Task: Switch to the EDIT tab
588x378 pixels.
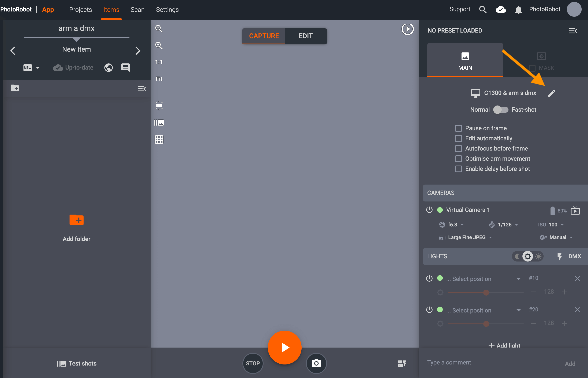Action: pyautogui.click(x=305, y=36)
